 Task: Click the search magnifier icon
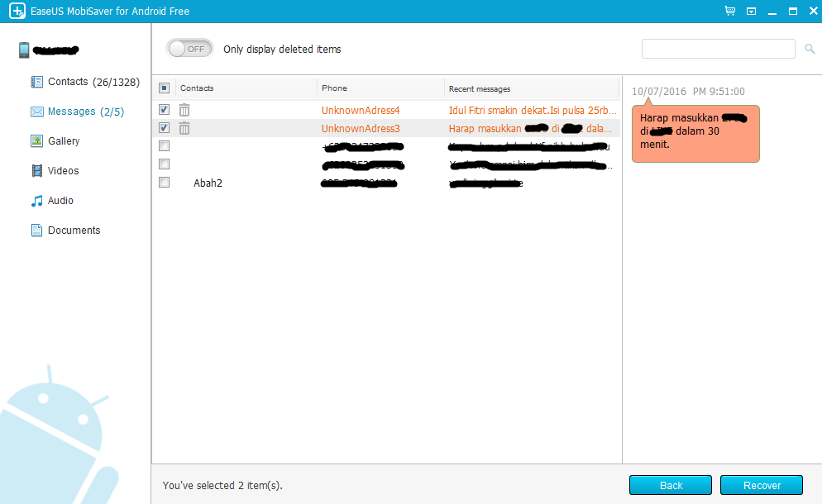click(x=810, y=49)
